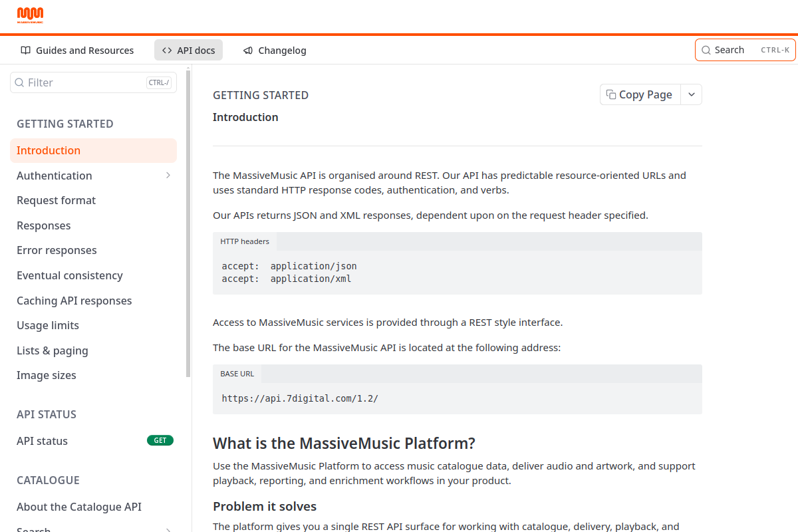Select Introduction in the sidebar

pos(93,150)
